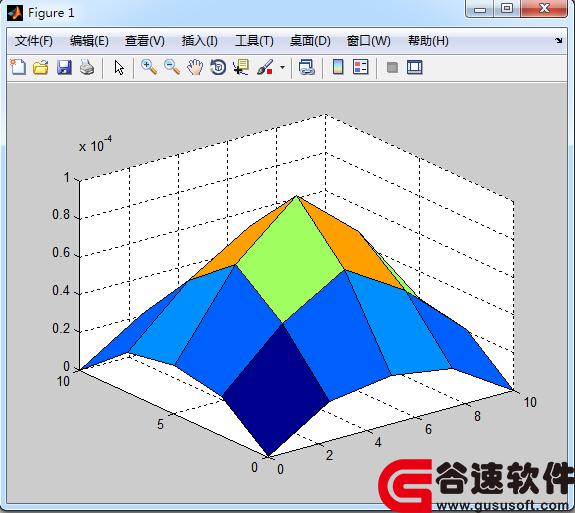Expand the toolbar dock arrow at right

[558, 41]
